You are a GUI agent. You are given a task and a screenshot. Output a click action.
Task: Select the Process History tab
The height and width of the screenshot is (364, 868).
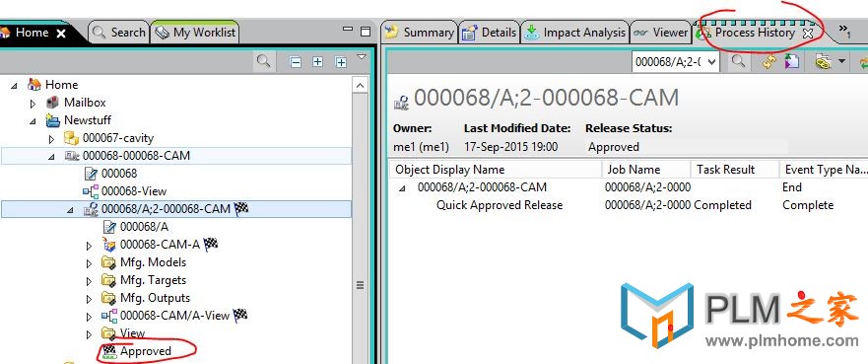754,33
